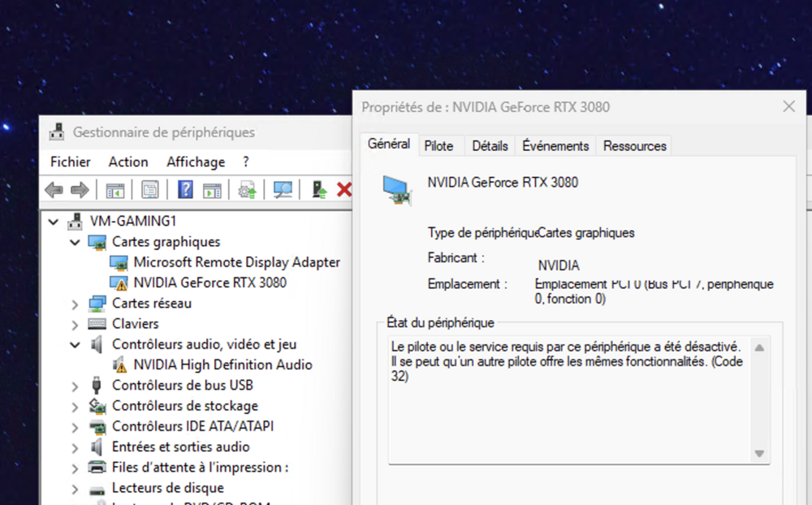The image size is (812, 505).
Task: Click the Contrôleurs de bus USB icon
Action: [x=97, y=386]
